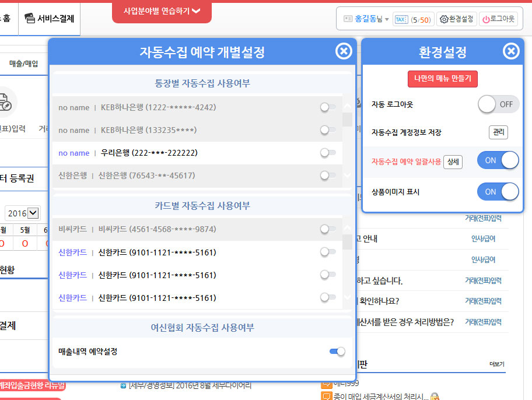
Task: Click the down arrow of the 카드 list scrollbar
Action: pos(348,297)
